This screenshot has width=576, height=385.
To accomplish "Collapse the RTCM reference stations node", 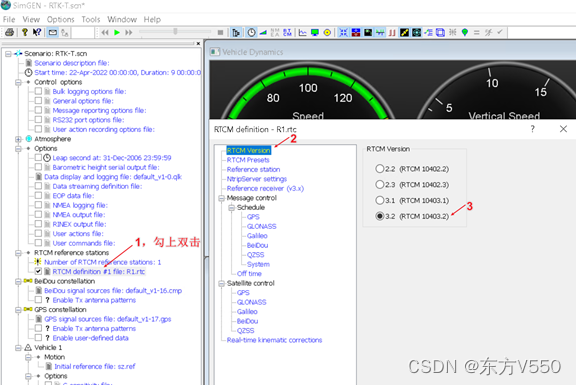I will pos(18,253).
